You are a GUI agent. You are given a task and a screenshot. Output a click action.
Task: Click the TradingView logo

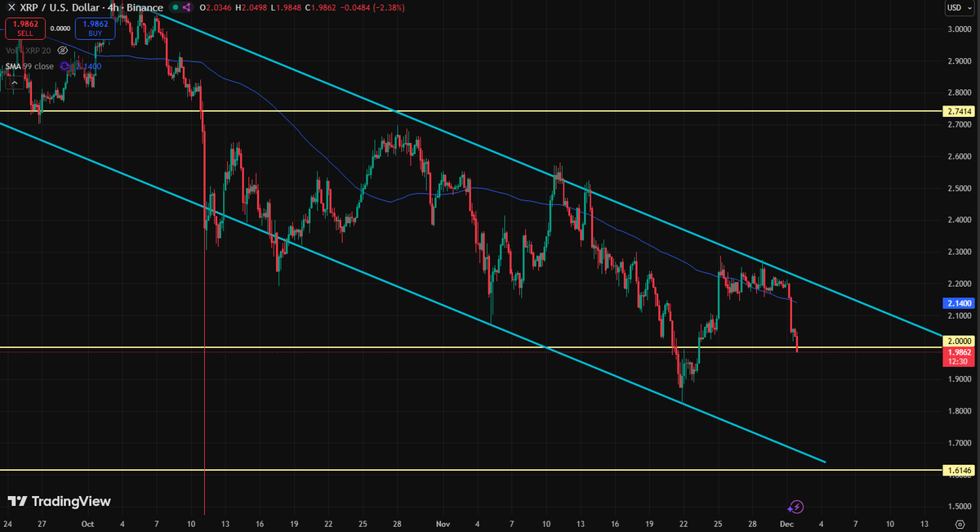coord(59,501)
